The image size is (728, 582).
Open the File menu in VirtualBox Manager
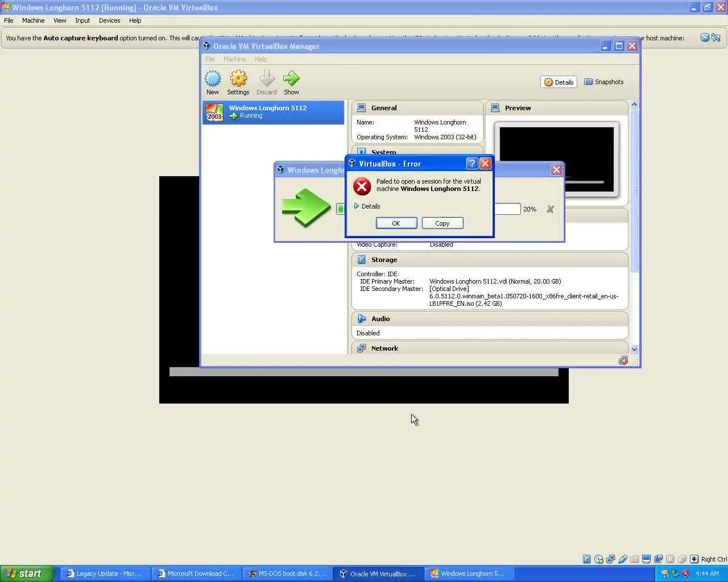tap(210, 59)
